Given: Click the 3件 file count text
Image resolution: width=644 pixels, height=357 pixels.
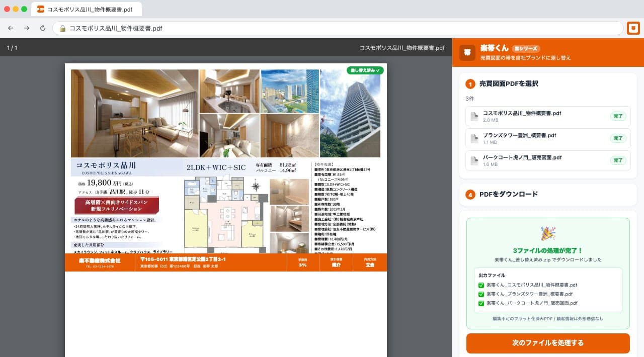Looking at the screenshot, I should pos(470,99).
